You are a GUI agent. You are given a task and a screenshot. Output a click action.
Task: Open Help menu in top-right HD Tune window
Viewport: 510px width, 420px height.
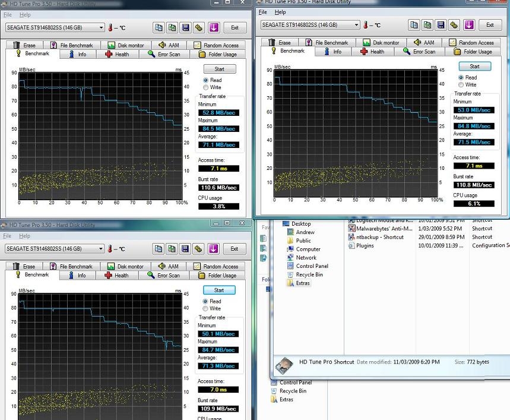tap(280, 12)
